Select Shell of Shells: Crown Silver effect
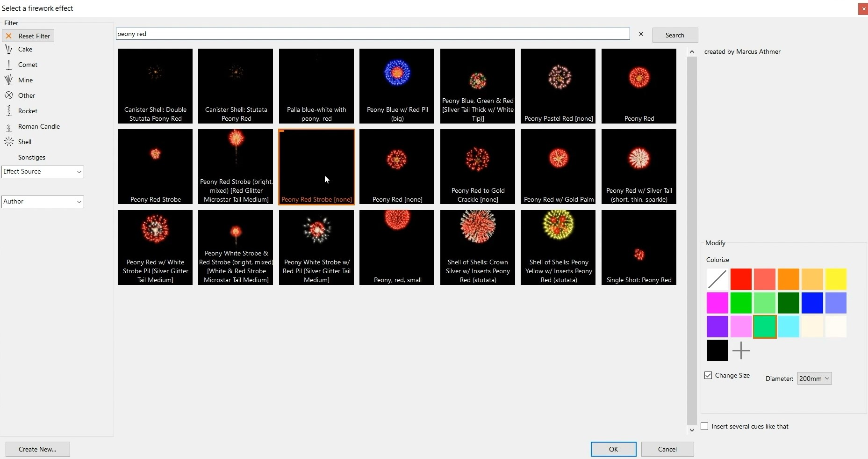868x459 pixels. click(x=478, y=248)
